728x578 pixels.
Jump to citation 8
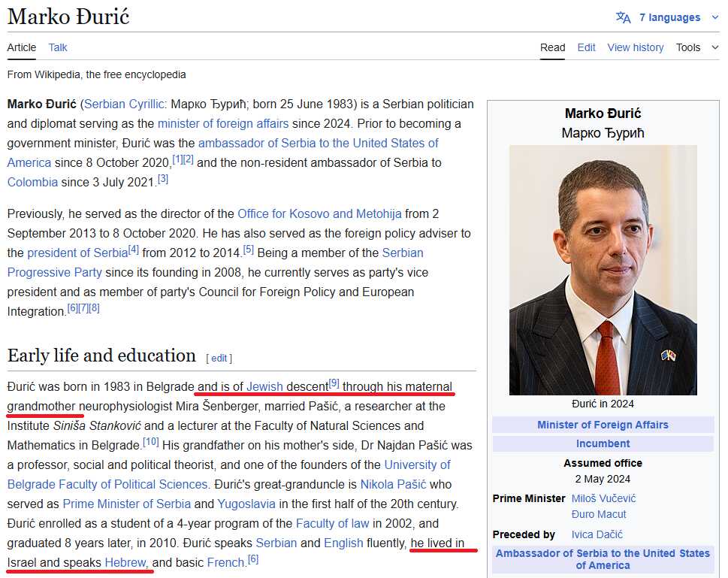pos(94,307)
